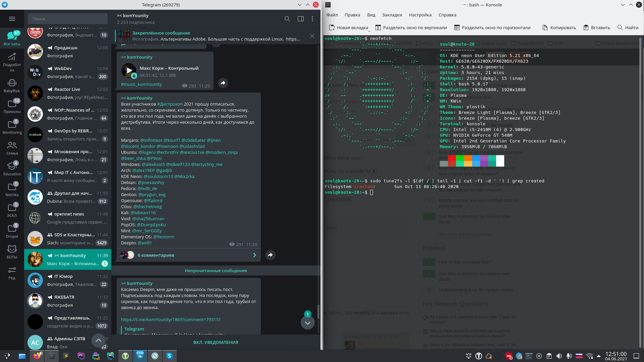Open the 'Файл' menu in Konsole
644x362 pixels.
pyautogui.click(x=332, y=15)
